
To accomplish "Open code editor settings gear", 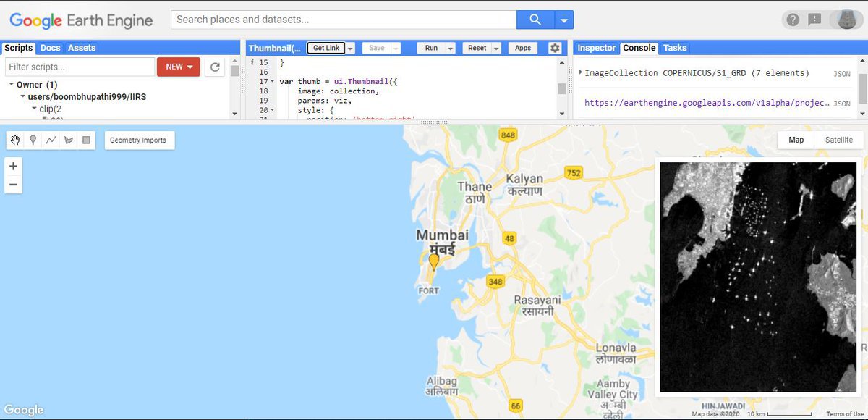I will tap(555, 48).
